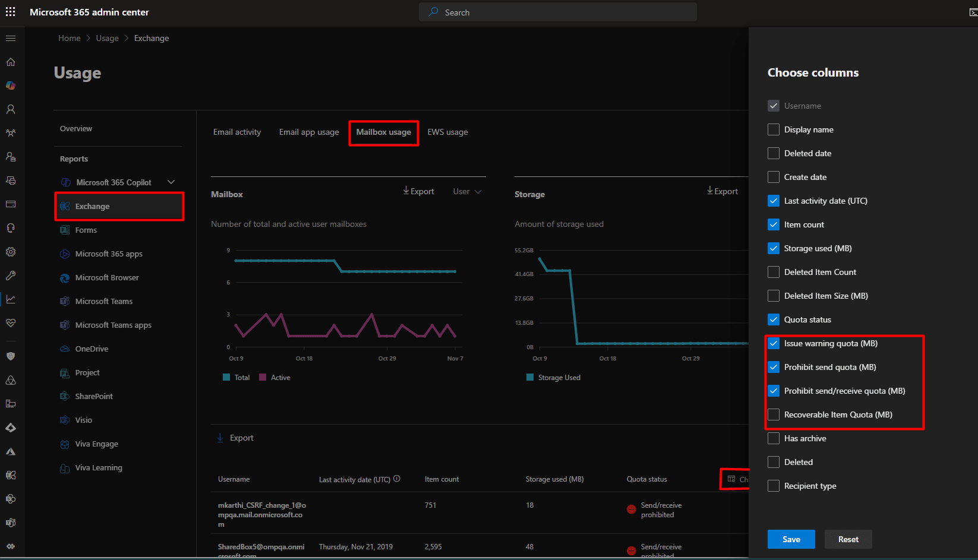This screenshot has width=978, height=560.
Task: Uncheck the Item count checkbox
Action: tap(774, 224)
